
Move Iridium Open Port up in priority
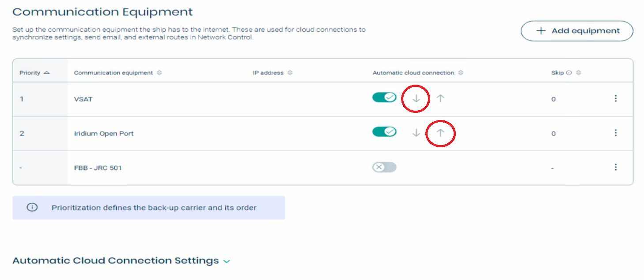click(440, 133)
